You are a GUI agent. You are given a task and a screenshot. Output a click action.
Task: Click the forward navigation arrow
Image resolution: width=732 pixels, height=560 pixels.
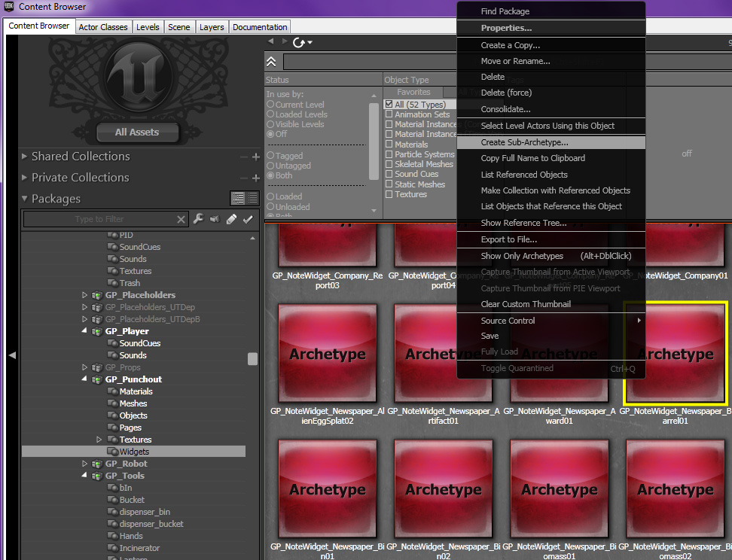tap(285, 41)
